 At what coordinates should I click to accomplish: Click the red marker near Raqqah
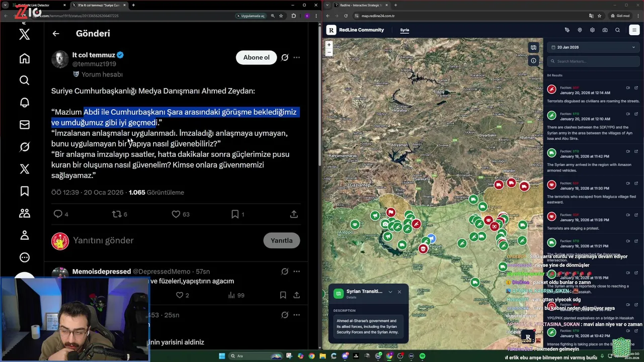(x=423, y=249)
